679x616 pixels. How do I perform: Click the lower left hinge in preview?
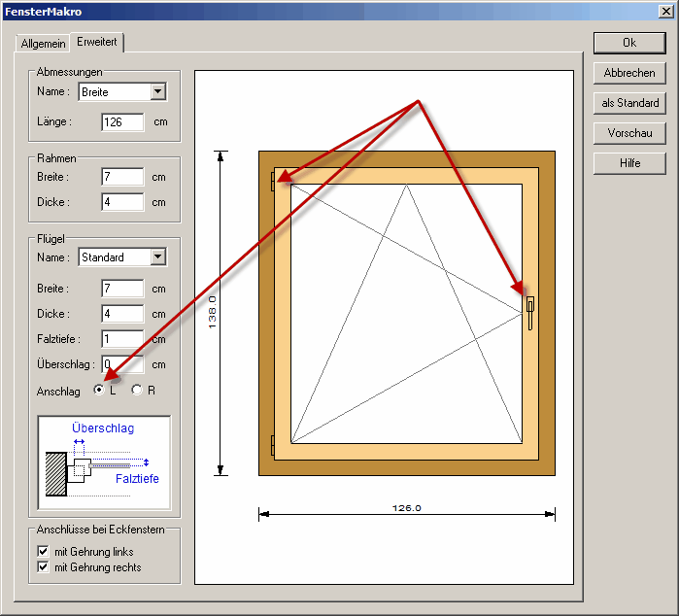[274, 445]
